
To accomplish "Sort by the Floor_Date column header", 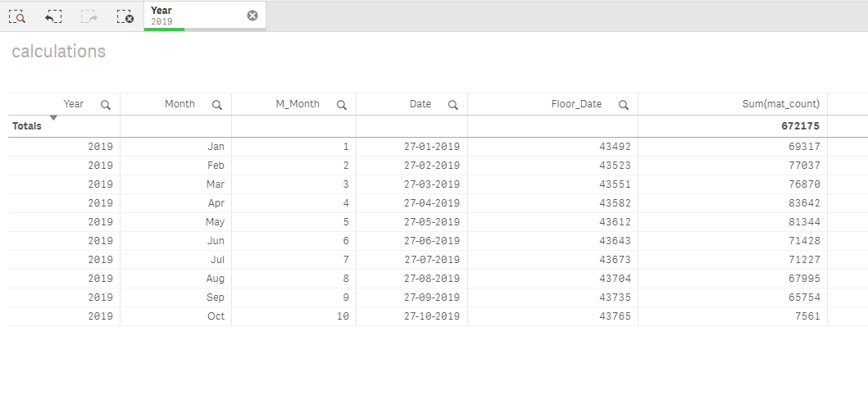I will [x=576, y=104].
